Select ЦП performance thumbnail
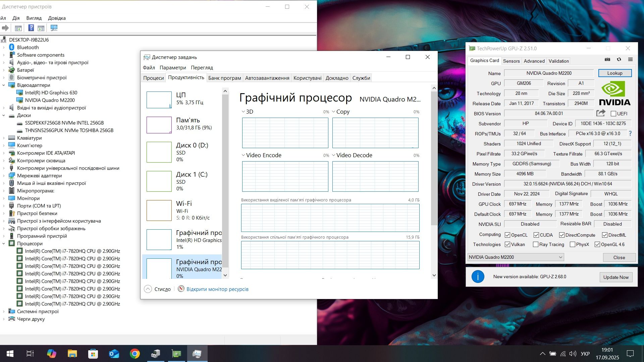 pyautogui.click(x=159, y=100)
